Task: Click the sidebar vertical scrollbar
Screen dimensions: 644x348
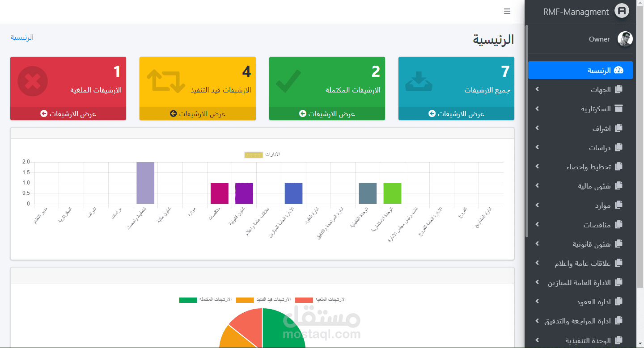Action: 527,131
